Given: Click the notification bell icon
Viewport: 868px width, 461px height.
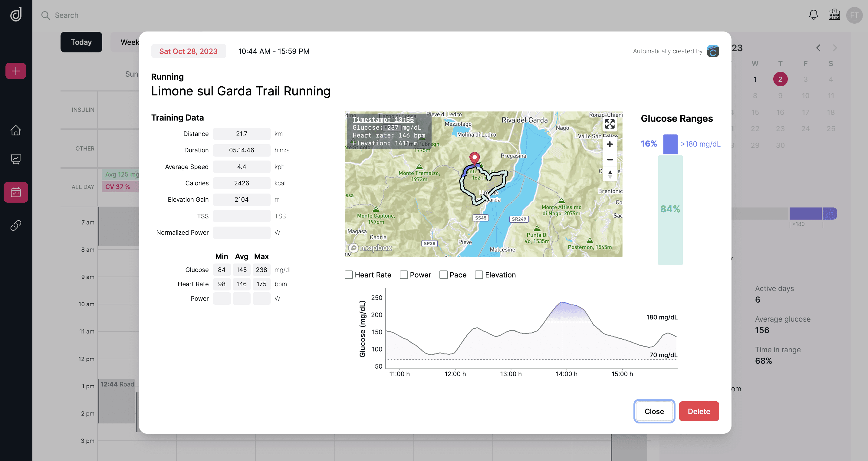Looking at the screenshot, I should (x=814, y=15).
